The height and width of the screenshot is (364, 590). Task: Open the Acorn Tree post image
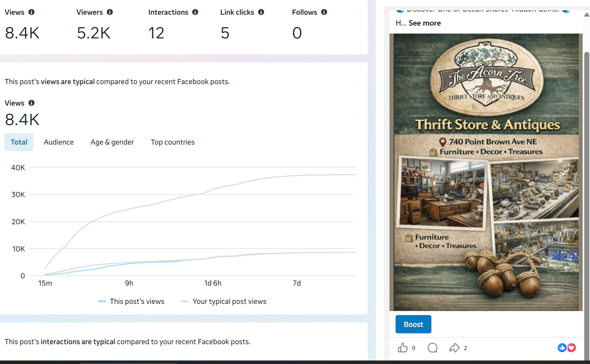coord(486,172)
